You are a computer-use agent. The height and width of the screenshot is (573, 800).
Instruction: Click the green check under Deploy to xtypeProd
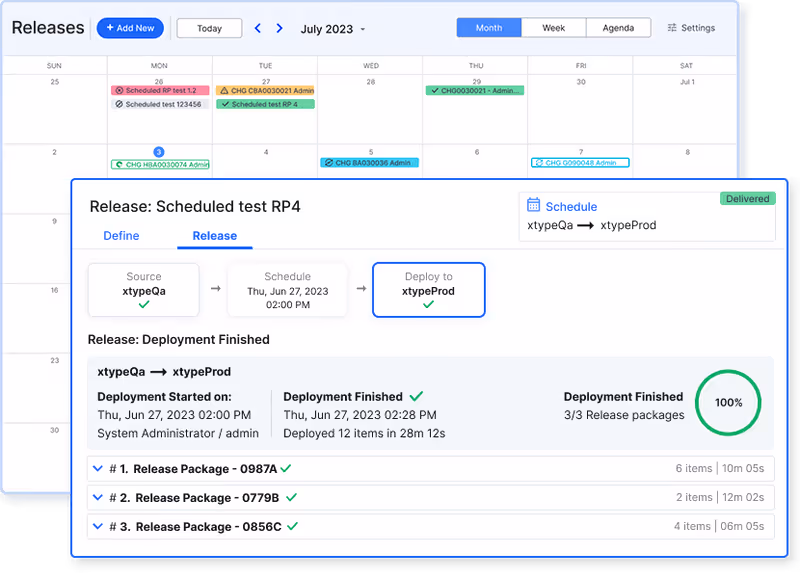click(429, 305)
